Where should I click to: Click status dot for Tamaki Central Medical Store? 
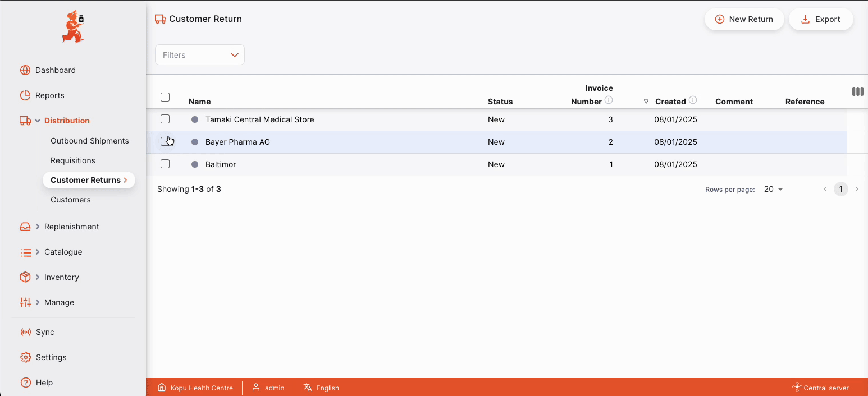tap(195, 119)
